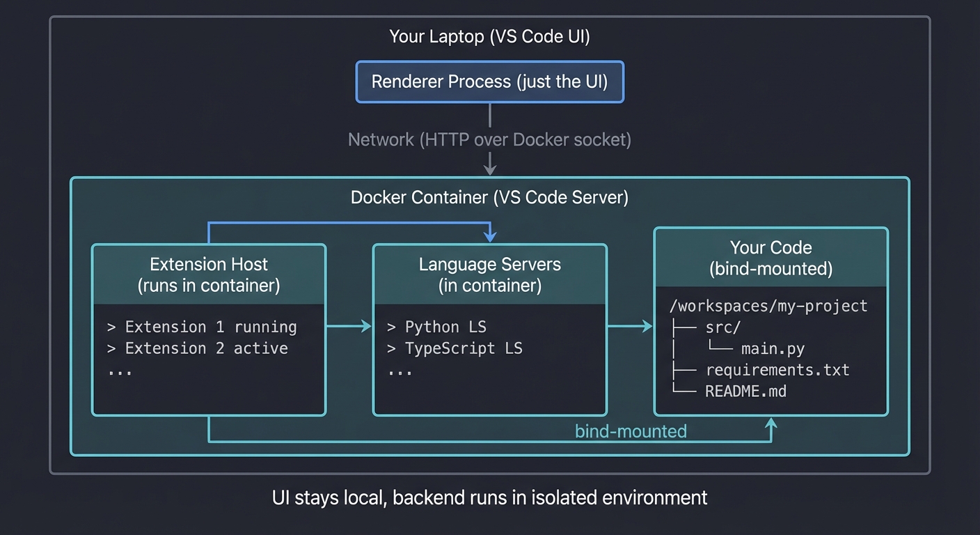
Task: Select the Your Laptop (VS Code UI) title
Action: pyautogui.click(x=489, y=36)
